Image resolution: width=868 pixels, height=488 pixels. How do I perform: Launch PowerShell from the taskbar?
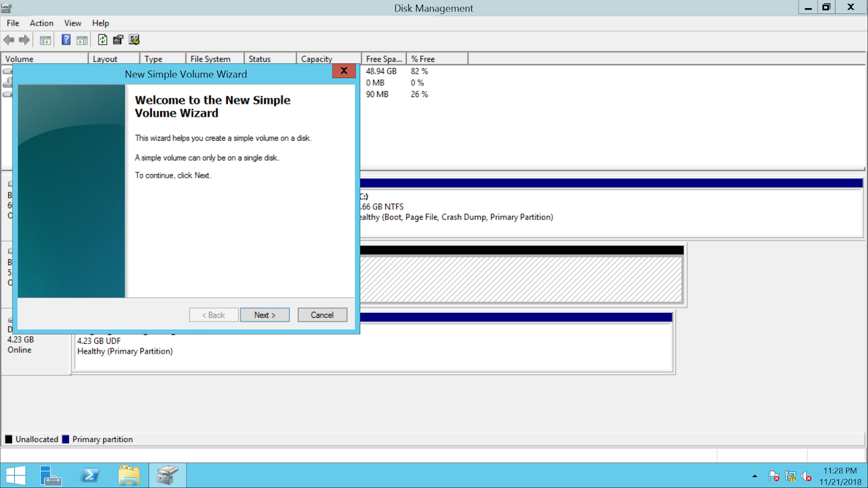pos(90,474)
